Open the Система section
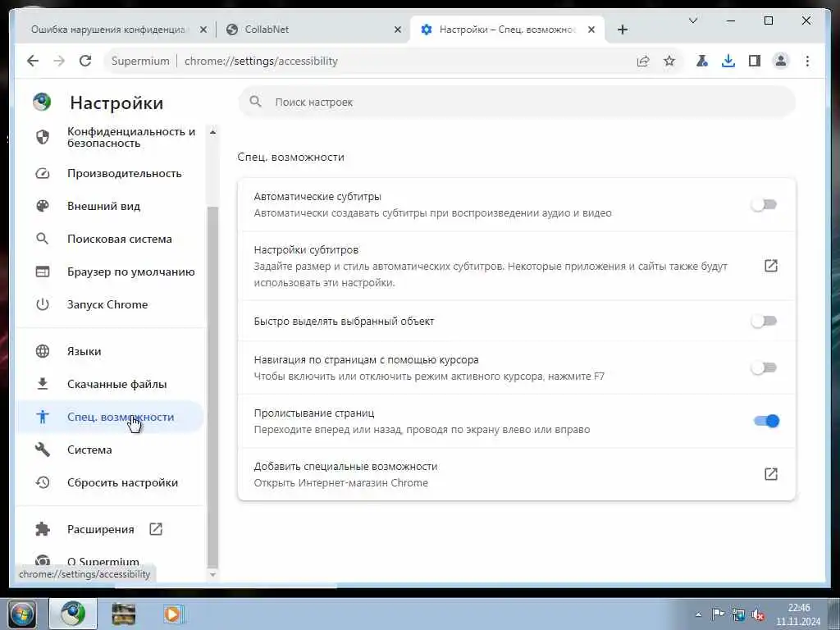The height and width of the screenshot is (630, 840). (110, 450)
